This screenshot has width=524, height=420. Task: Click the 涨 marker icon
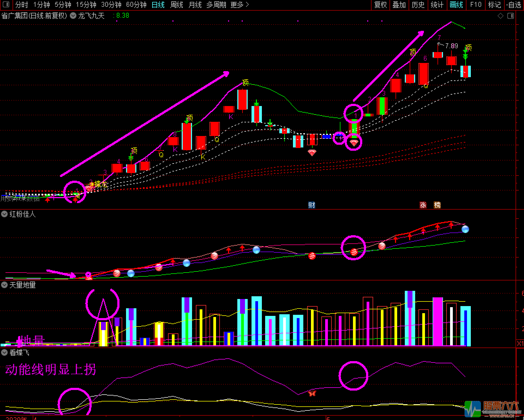click(423, 205)
